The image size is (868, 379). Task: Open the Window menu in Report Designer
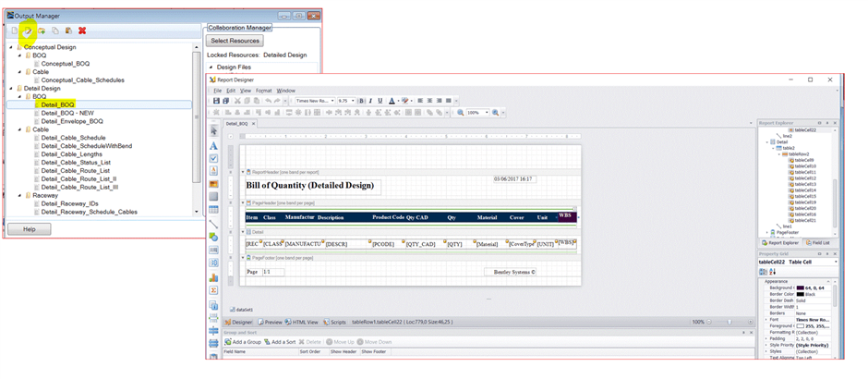(x=285, y=91)
